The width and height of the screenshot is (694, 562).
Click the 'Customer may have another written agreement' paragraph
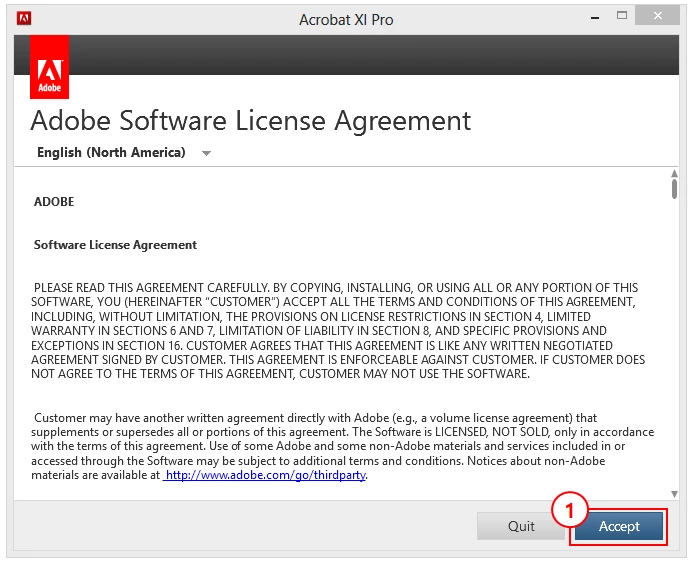pyautogui.click(x=343, y=447)
